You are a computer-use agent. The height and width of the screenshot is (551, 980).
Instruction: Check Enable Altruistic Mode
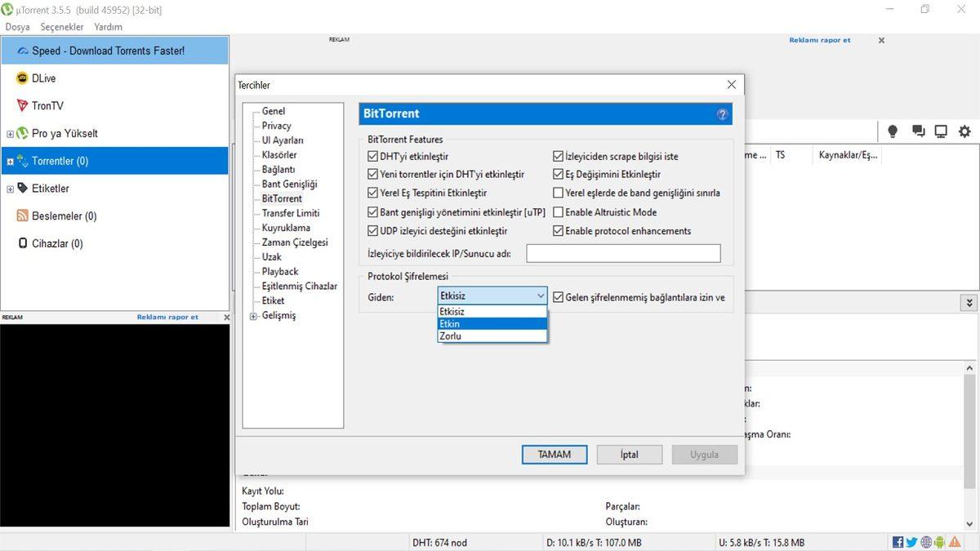pos(559,211)
